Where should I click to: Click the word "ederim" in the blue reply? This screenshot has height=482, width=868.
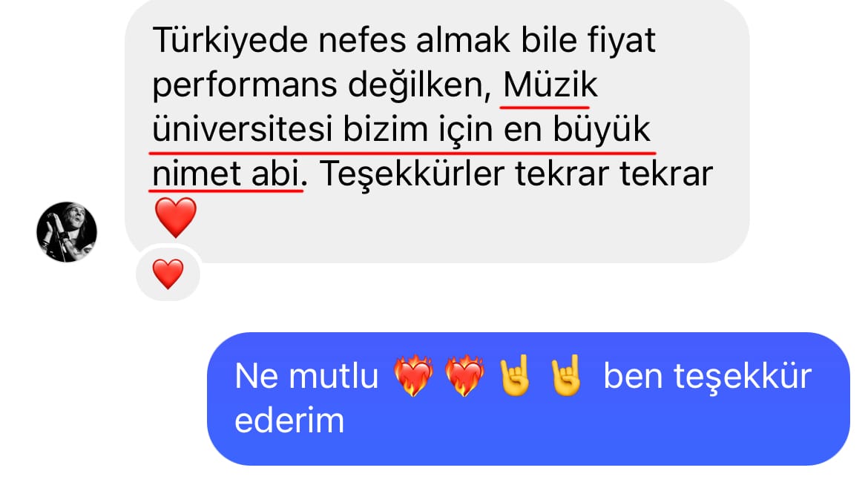[289, 420]
